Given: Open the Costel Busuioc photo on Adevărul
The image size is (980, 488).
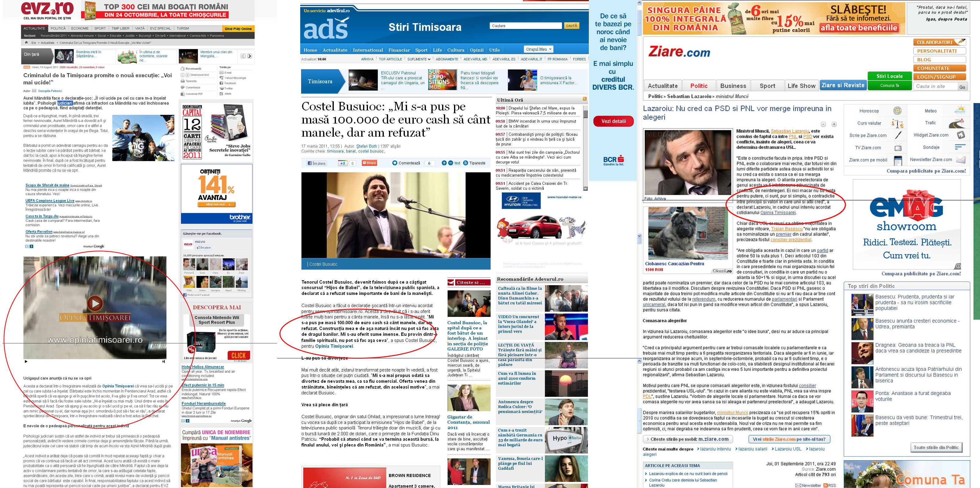Looking at the screenshot, I should tap(396, 215).
